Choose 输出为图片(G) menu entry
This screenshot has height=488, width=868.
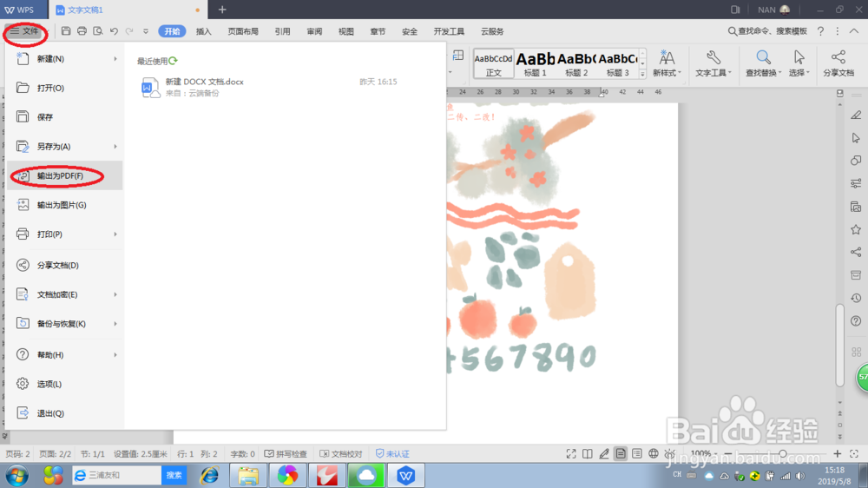[65, 205]
